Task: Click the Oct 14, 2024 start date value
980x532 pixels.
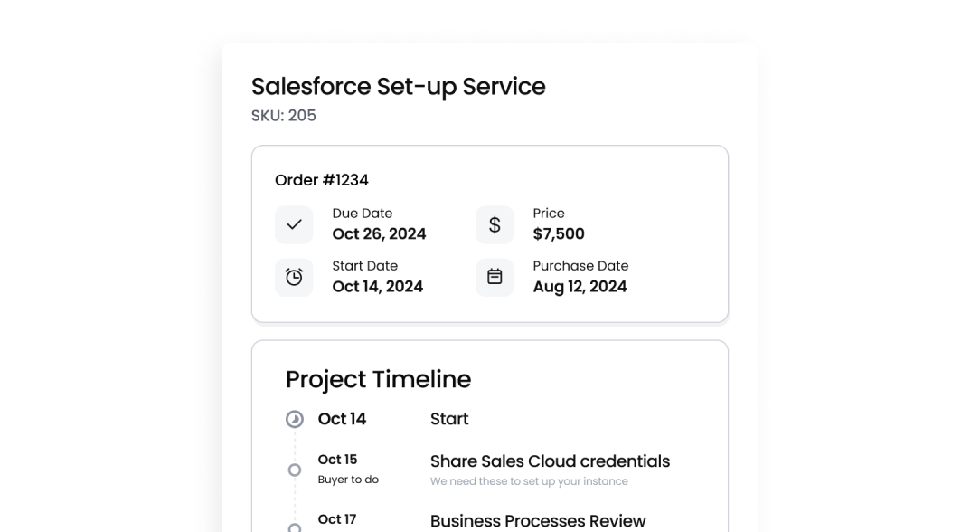Action: [378, 286]
